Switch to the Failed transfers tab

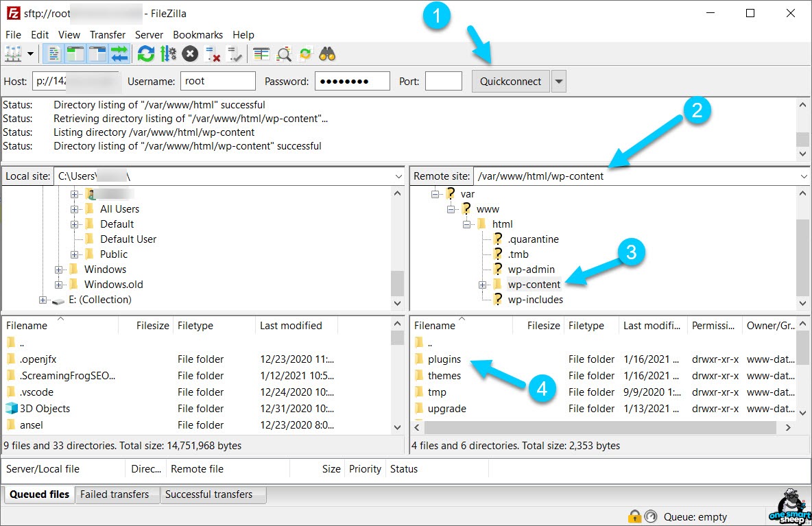pos(115,494)
